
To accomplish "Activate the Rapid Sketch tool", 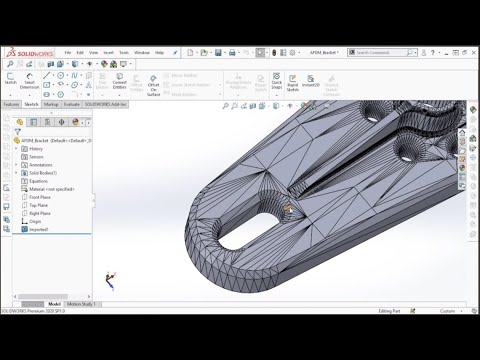I will coord(292,83).
